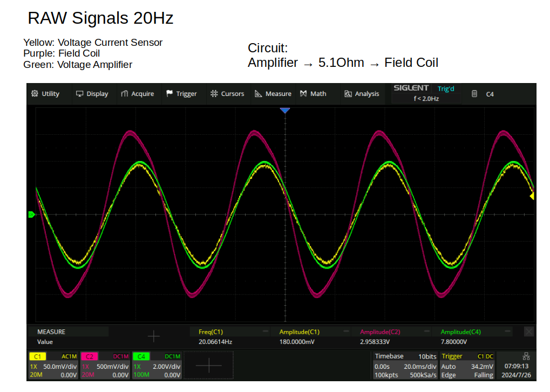This screenshot has width=550, height=392.
Task: Click the network connection icon
Action: [x=526, y=356]
